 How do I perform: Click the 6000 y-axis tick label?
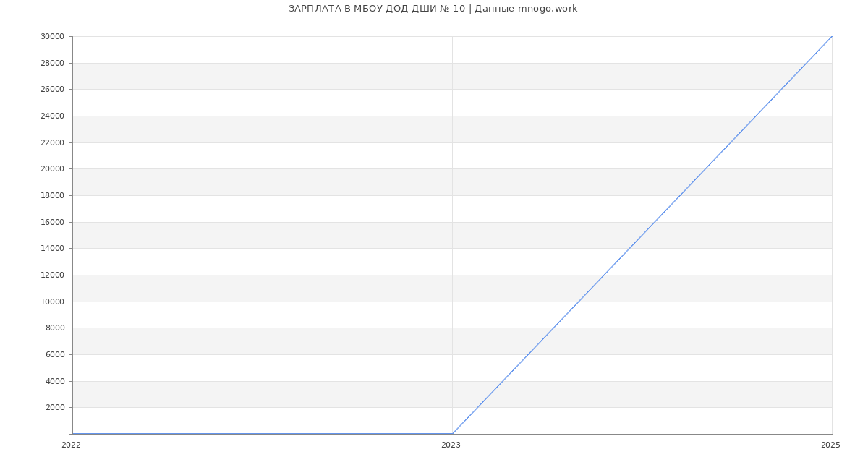pos(55,355)
